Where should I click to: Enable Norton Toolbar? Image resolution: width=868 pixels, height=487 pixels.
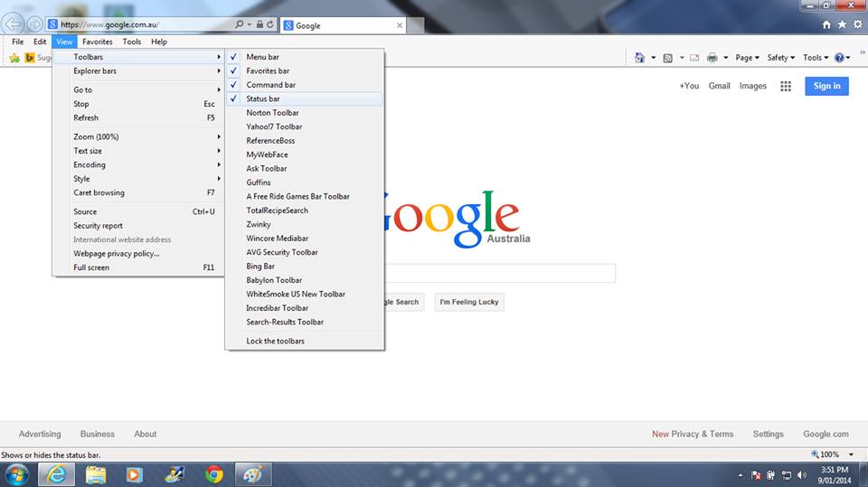(304, 113)
